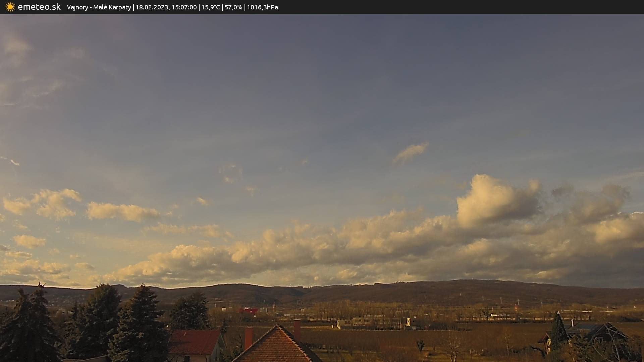This screenshot has width=644, height=362.
Task: Click the date 18.02.2023 in header
Action: [x=152, y=7]
